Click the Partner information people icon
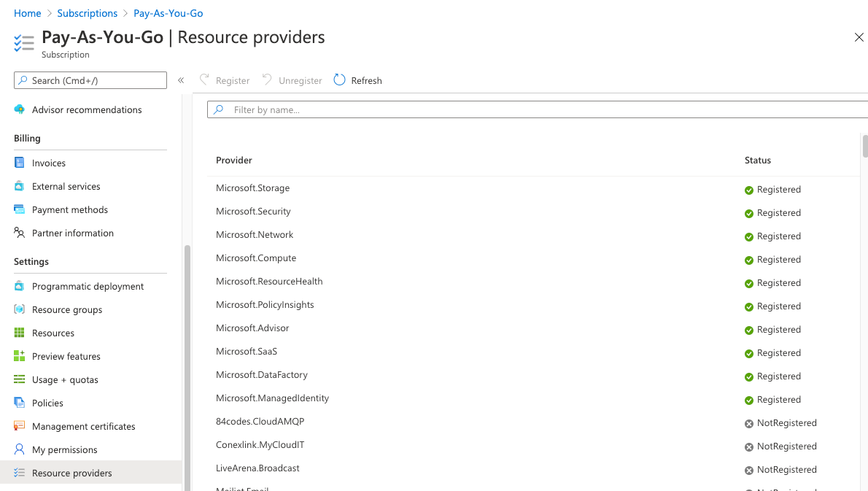Image resolution: width=868 pixels, height=491 pixels. point(20,233)
